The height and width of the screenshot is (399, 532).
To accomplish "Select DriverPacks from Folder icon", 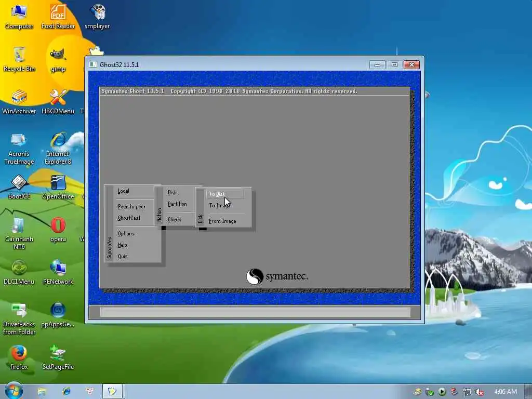I will click(x=19, y=319).
